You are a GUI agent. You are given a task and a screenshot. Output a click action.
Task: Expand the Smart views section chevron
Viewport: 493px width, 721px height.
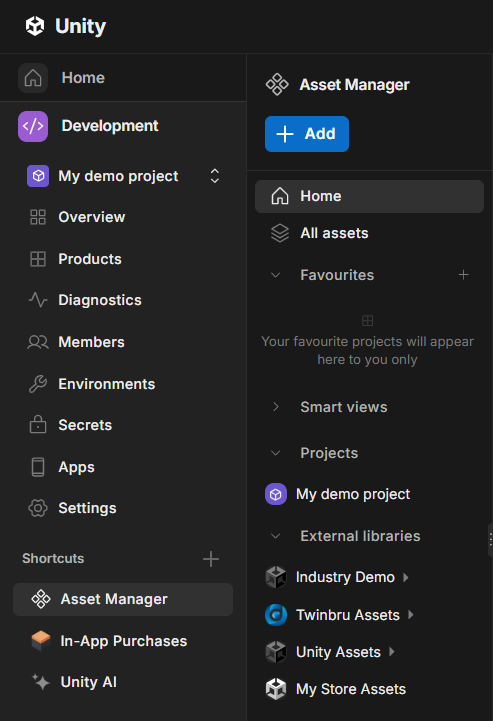pos(275,406)
